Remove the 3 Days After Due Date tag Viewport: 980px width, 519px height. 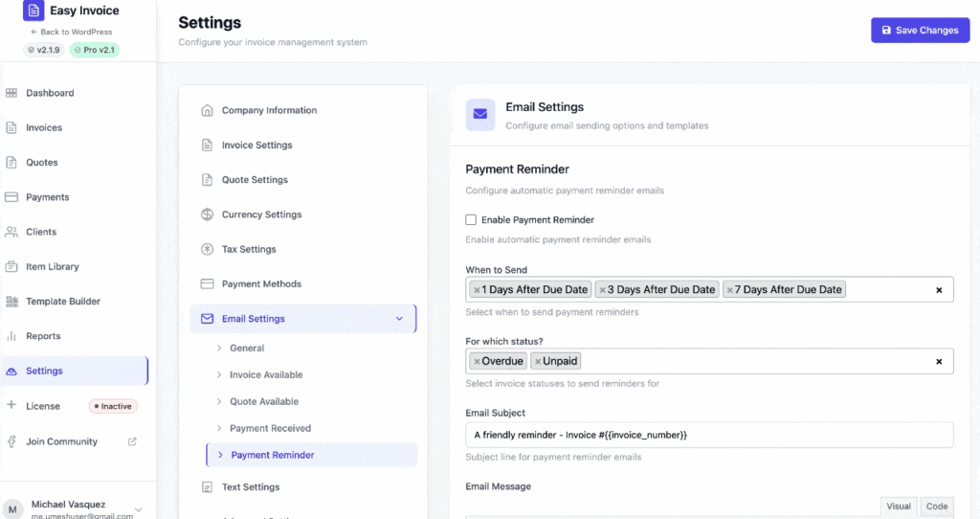click(602, 289)
